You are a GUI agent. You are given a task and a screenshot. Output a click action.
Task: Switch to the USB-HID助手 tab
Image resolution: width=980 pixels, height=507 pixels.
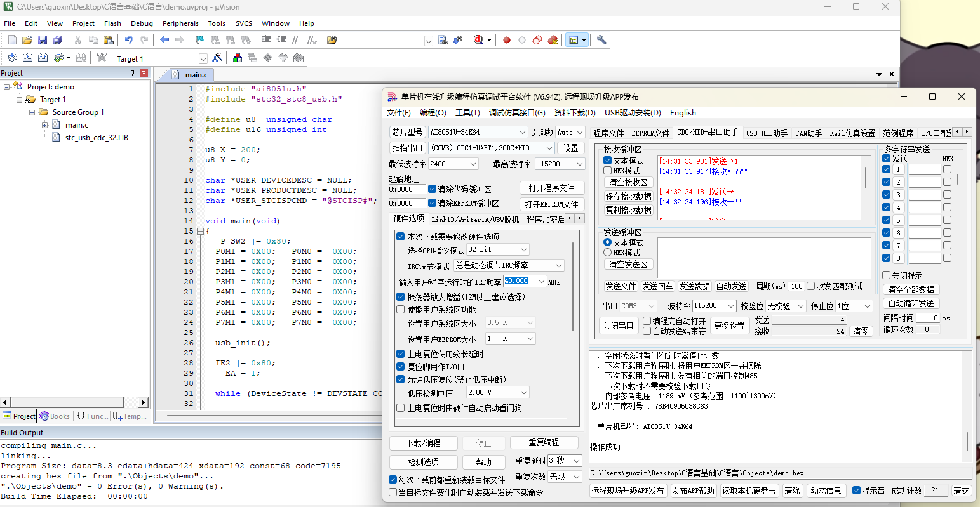click(x=767, y=133)
